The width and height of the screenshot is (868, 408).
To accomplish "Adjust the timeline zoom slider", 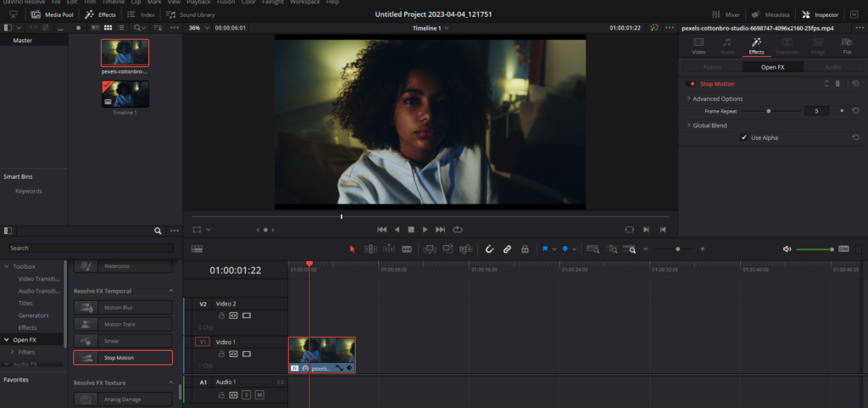I will pyautogui.click(x=674, y=249).
